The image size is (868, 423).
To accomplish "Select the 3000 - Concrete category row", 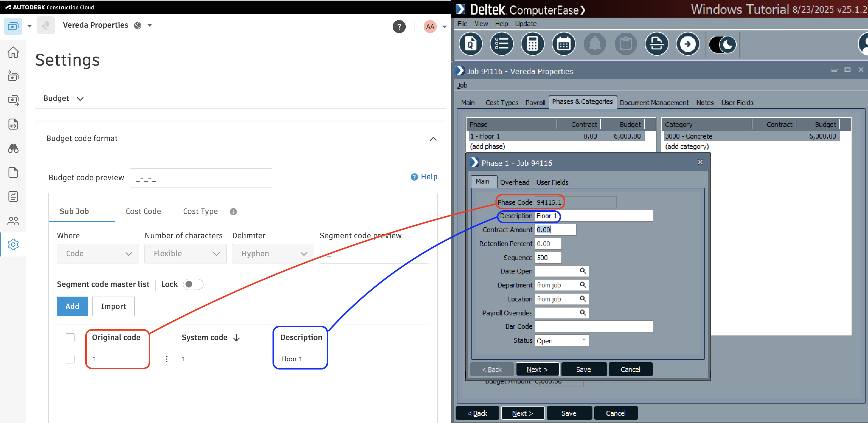I will 752,136.
